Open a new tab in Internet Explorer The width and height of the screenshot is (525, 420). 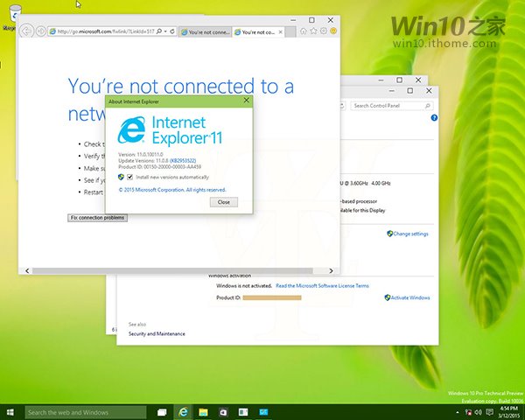pyautogui.click(x=290, y=32)
